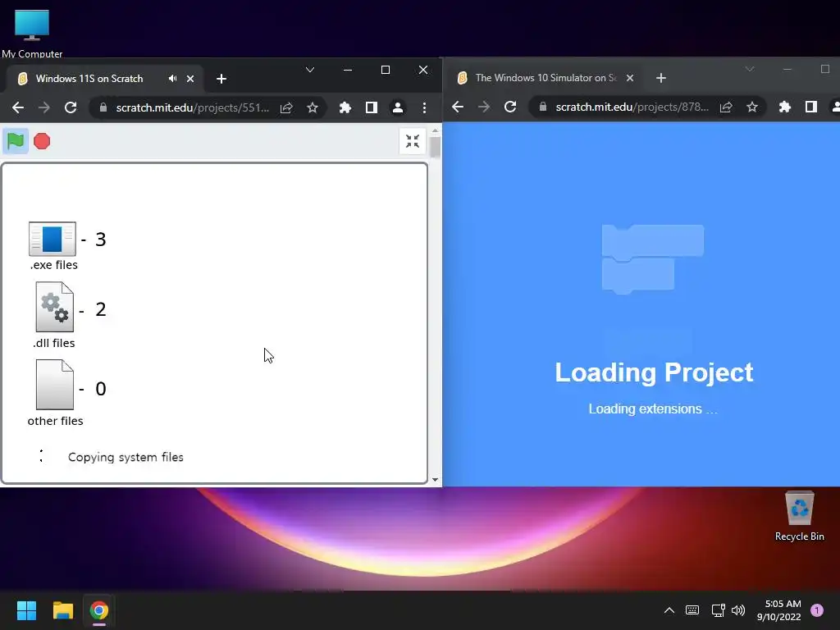Open Chrome three-dot menu in left window
This screenshot has height=630, width=840.
424,107
